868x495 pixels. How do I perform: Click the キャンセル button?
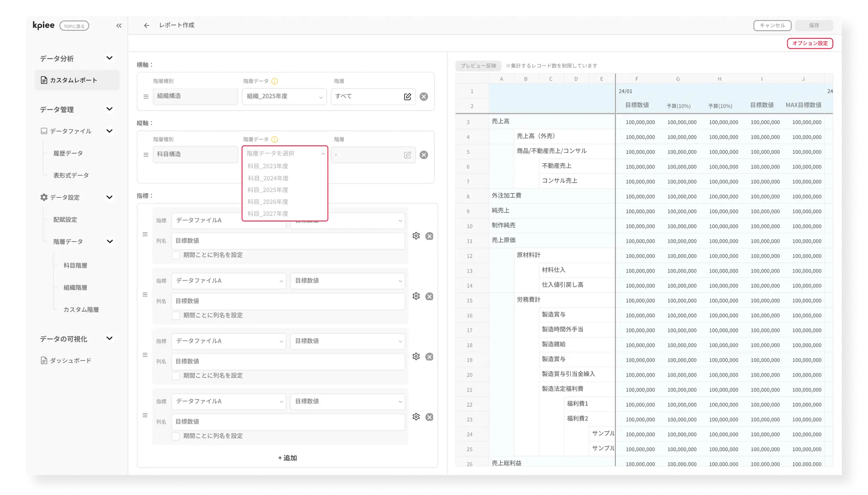[772, 25]
